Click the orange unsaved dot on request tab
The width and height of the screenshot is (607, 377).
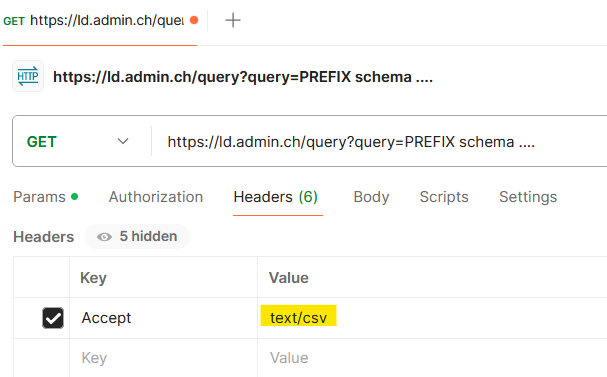(x=194, y=20)
